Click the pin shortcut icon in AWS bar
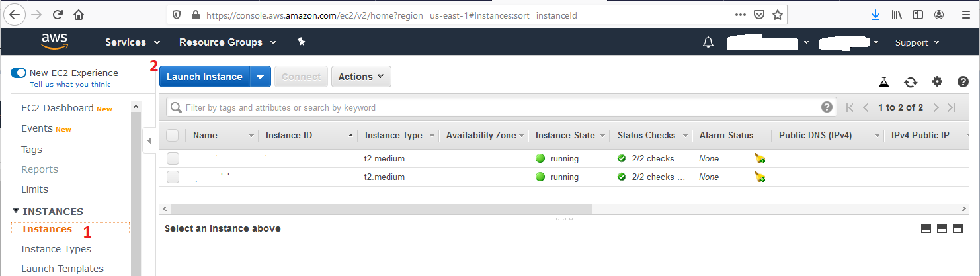This screenshot has width=980, height=276. tap(301, 42)
